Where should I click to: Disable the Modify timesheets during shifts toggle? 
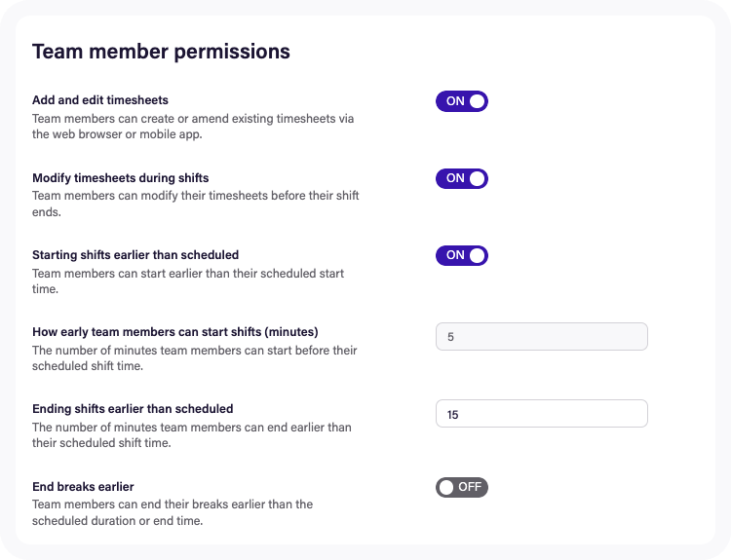pos(462,178)
